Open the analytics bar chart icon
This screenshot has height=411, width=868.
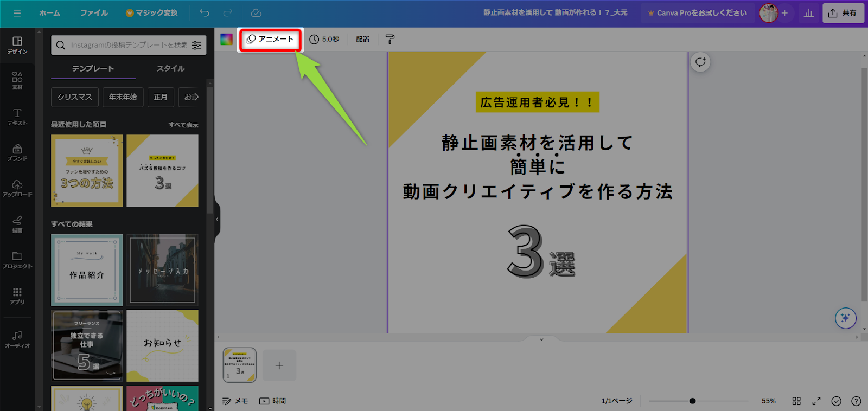coord(808,13)
